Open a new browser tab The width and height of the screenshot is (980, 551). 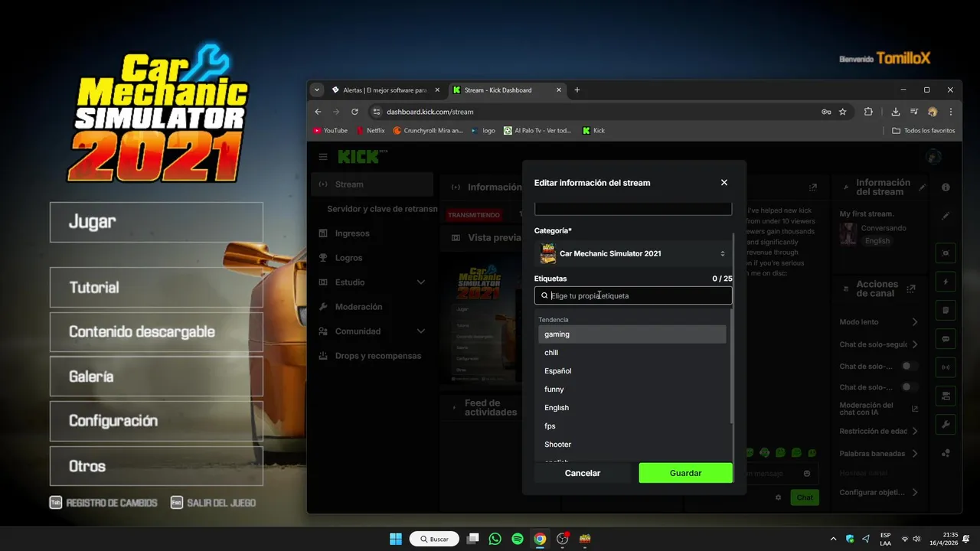pyautogui.click(x=577, y=90)
